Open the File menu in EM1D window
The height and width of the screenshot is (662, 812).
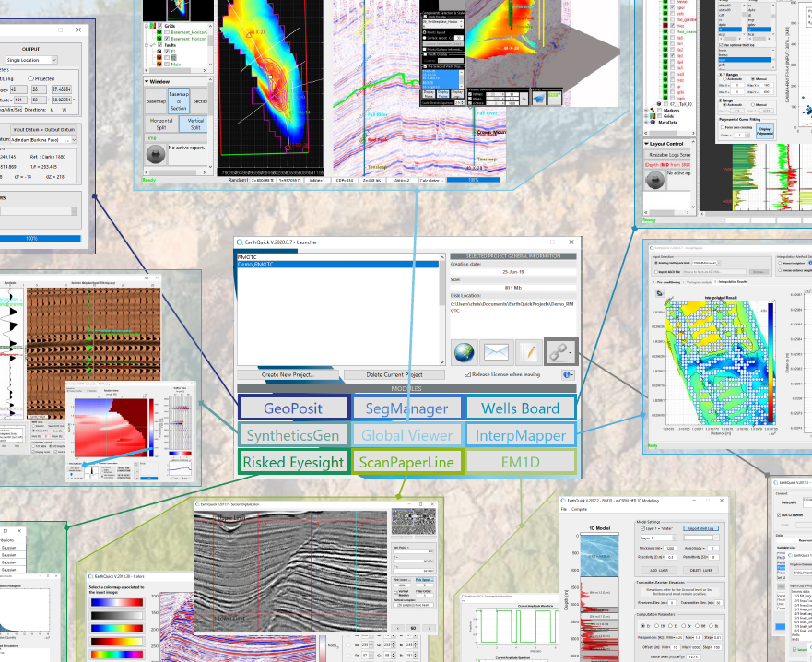pyautogui.click(x=564, y=509)
